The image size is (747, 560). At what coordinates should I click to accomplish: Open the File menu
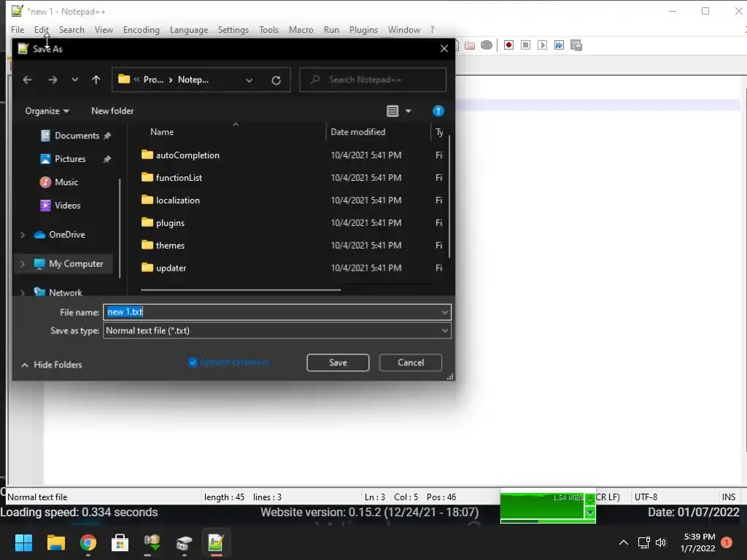pyautogui.click(x=18, y=29)
